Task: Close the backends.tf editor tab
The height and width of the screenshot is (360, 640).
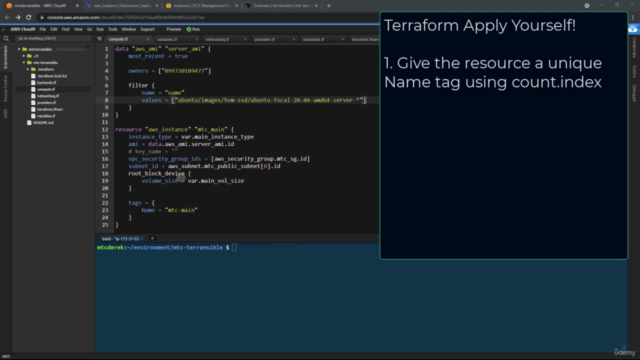Action: pos(342,40)
